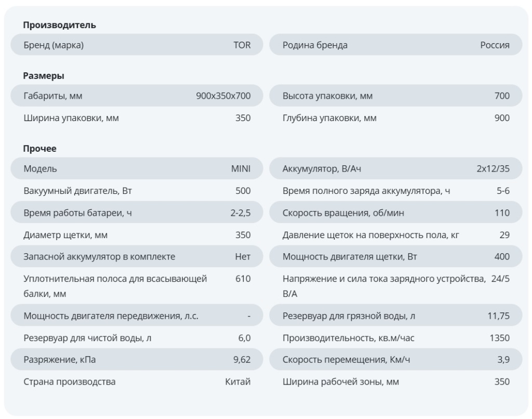The image size is (532, 419).
Task: Click Резервуар для грязной воды row
Action: (396, 316)
